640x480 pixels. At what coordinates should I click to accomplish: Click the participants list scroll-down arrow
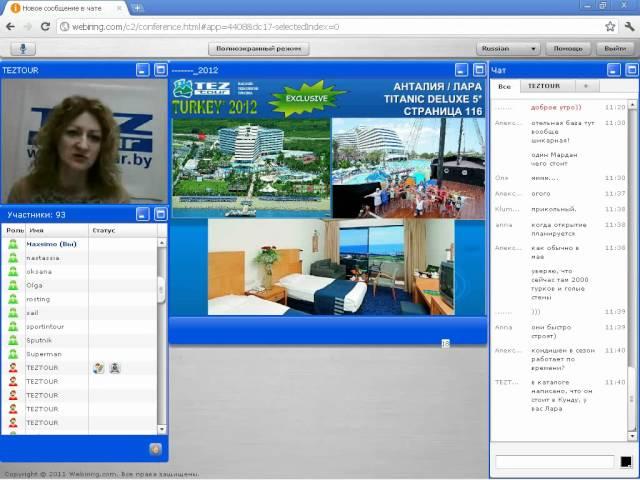pos(162,429)
